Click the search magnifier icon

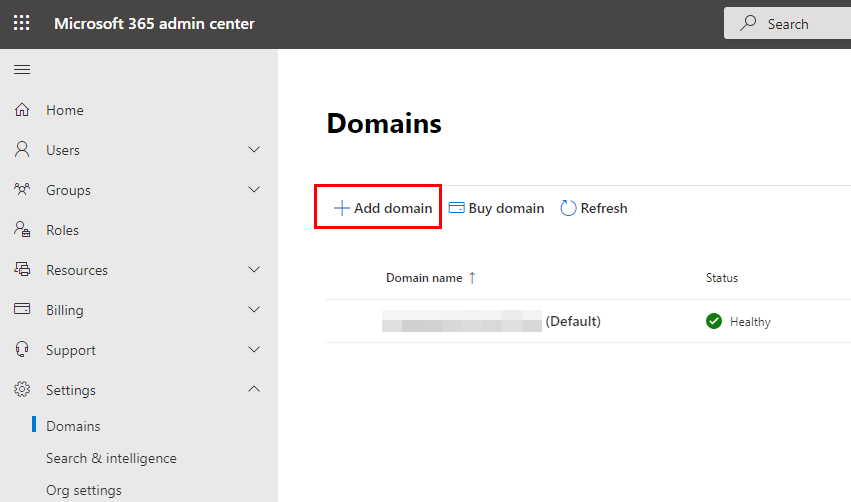748,23
